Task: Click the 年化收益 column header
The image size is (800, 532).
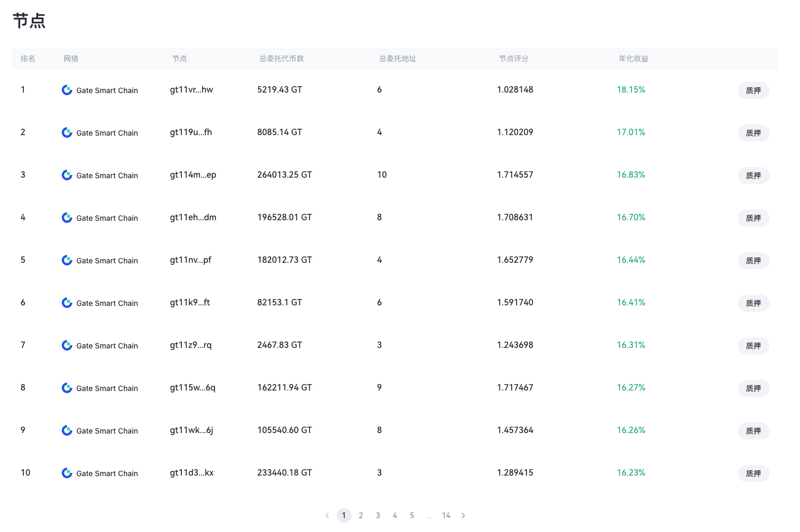Action: click(634, 59)
